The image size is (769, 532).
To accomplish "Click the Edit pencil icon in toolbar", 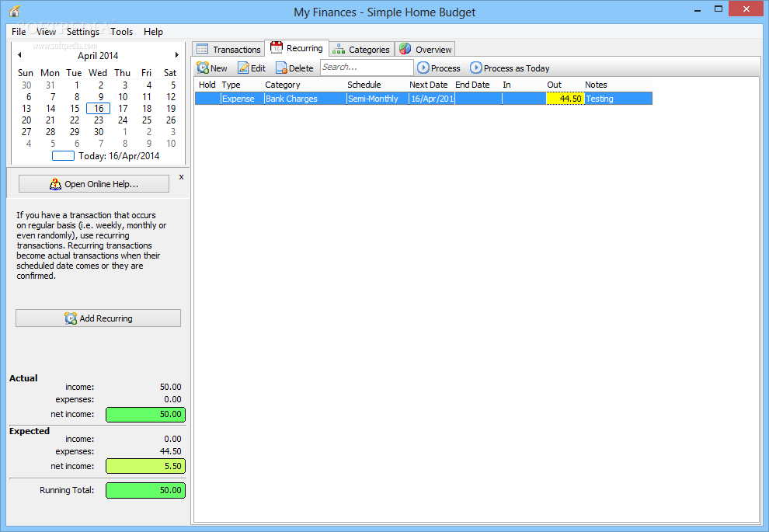I will [x=243, y=68].
